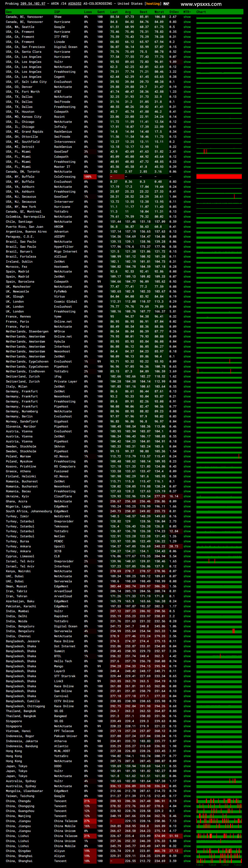Image resolution: width=248 pixels, height=868 pixels.
Task: Click the solid red chart for Buffalo ColoCrossing
Action: [x=219, y=177]
